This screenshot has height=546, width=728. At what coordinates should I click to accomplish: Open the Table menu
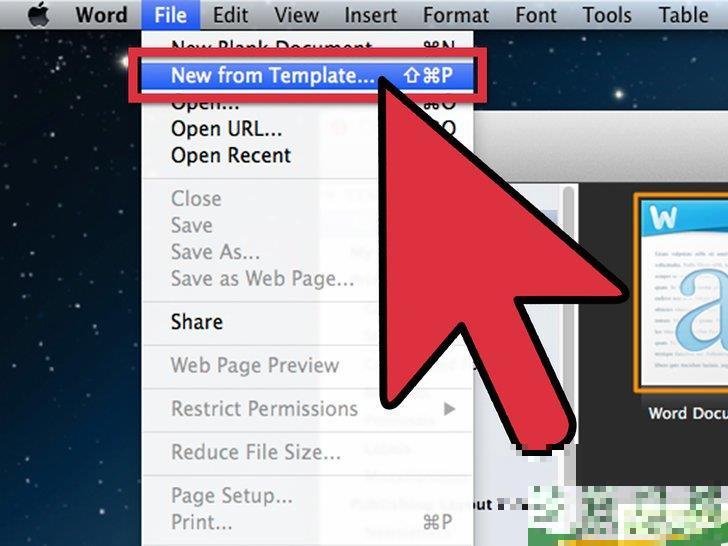click(683, 15)
